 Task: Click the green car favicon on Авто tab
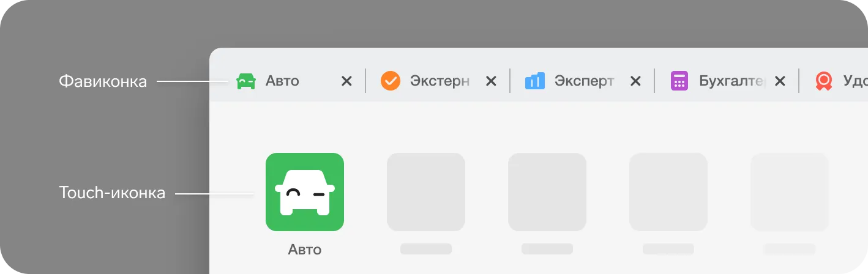[x=246, y=81]
